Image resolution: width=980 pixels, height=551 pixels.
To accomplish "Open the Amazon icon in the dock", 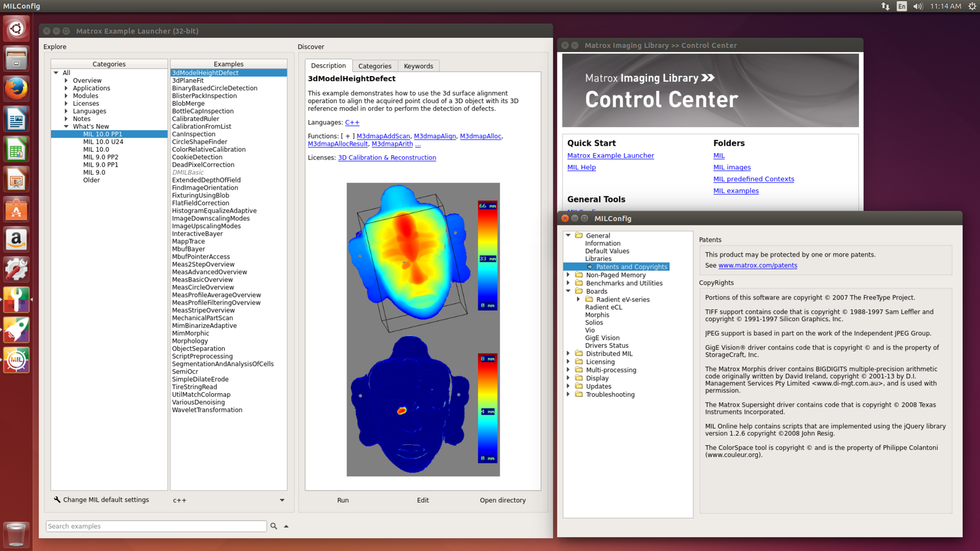I will (x=16, y=239).
